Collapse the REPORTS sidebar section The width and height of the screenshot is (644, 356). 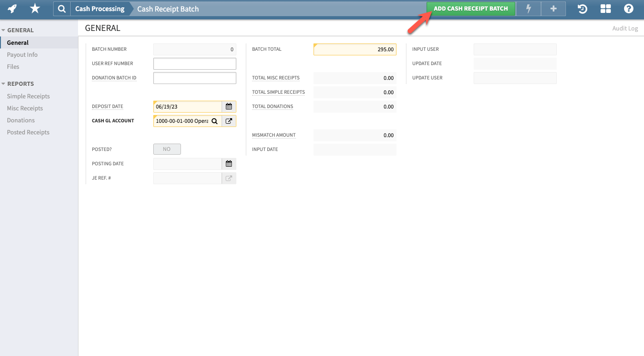(4, 84)
